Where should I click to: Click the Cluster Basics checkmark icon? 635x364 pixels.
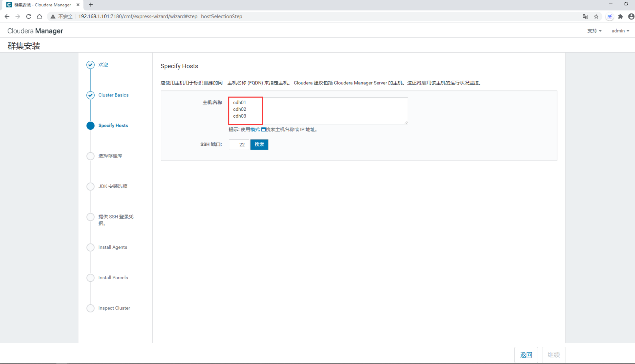(x=90, y=95)
